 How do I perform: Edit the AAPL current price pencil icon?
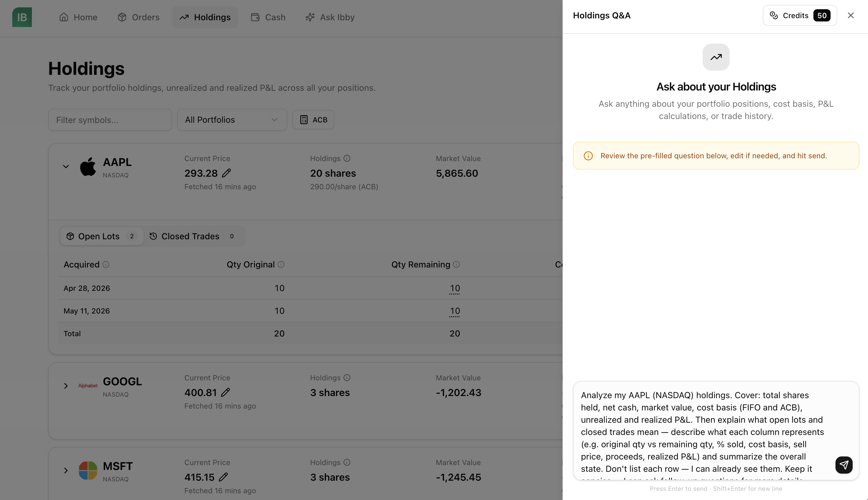point(226,173)
